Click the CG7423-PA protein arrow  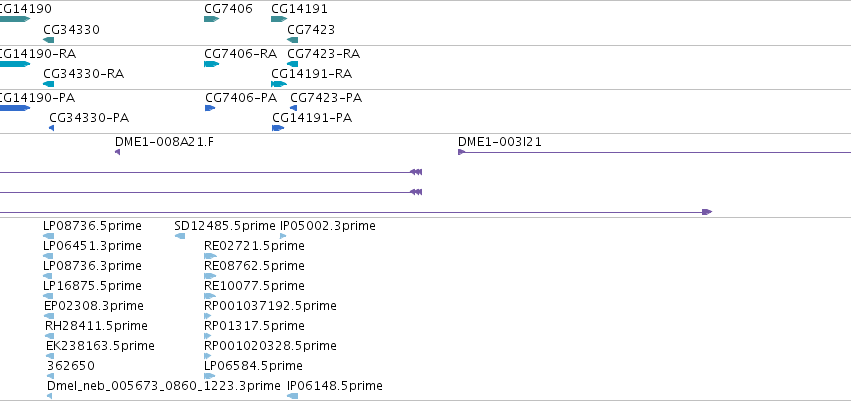click(x=294, y=108)
